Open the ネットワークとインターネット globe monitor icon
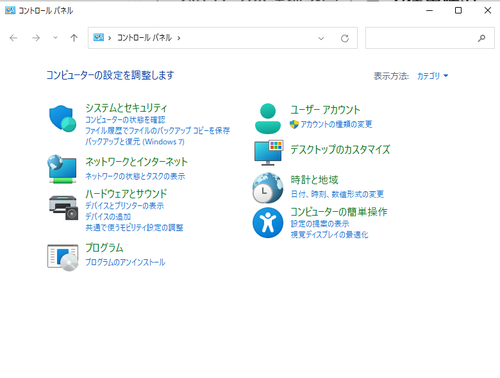 (62, 169)
